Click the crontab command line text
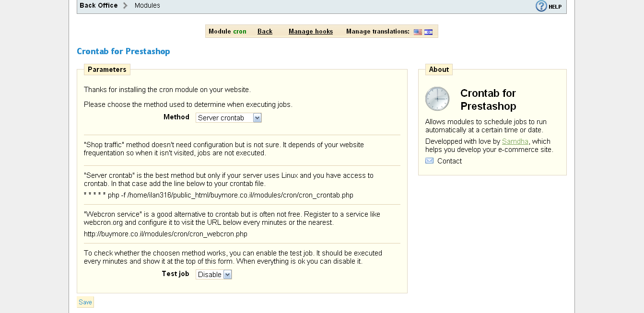Screen dimensions: 644x313 point(218,195)
